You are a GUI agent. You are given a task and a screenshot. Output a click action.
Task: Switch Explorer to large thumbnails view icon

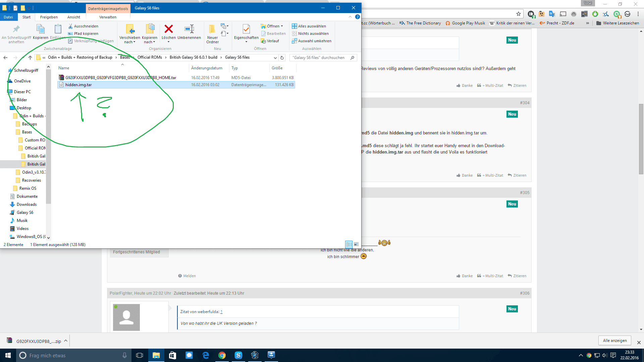pyautogui.click(x=356, y=244)
